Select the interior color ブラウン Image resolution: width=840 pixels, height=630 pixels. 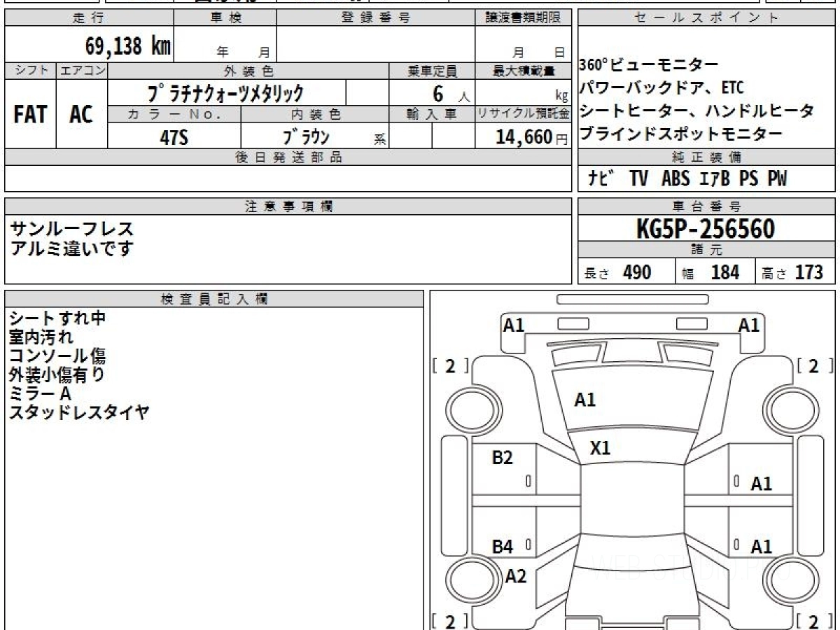coord(306,136)
